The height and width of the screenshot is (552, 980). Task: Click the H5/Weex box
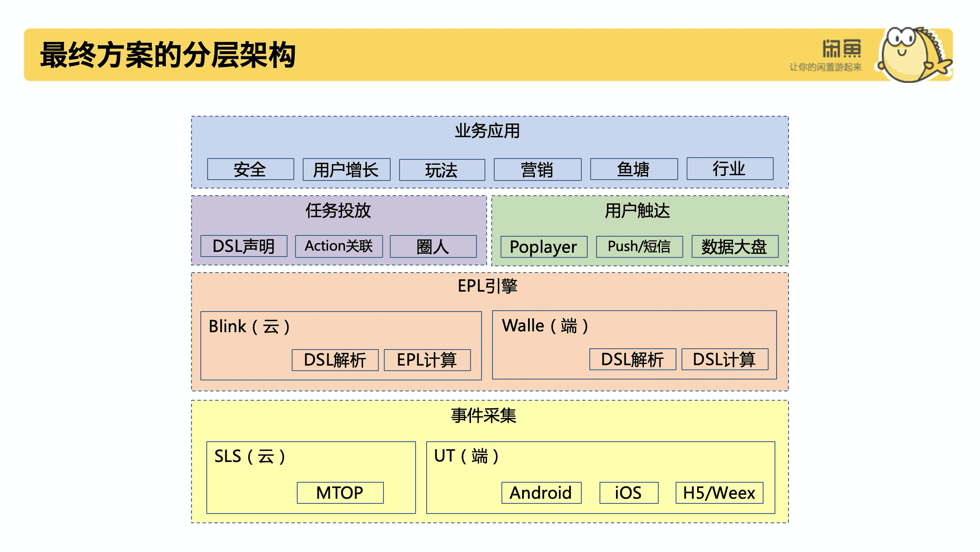pos(719,493)
